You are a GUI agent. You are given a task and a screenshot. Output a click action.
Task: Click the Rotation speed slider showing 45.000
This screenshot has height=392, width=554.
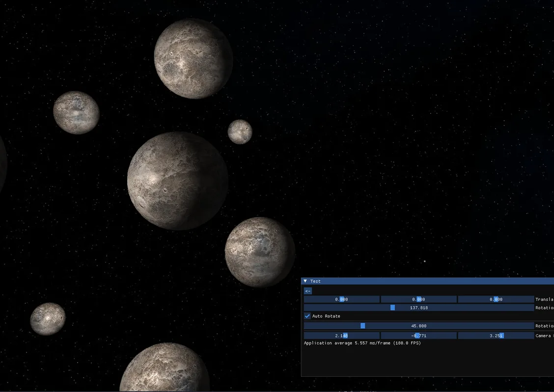point(418,326)
